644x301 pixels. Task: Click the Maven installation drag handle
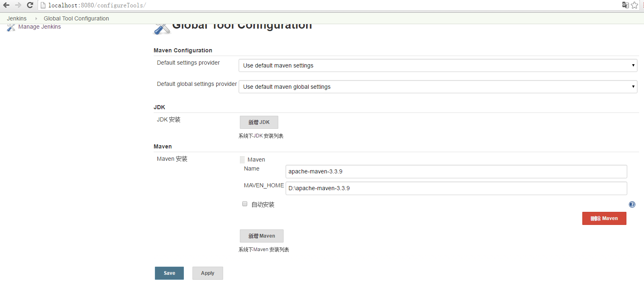tap(242, 160)
